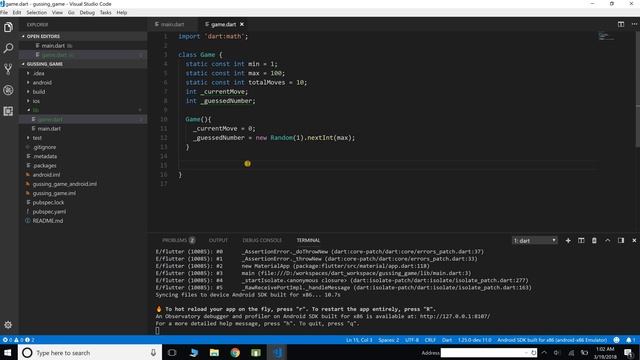Open README.md in the explorer
640x360 pixels.
tap(48, 221)
